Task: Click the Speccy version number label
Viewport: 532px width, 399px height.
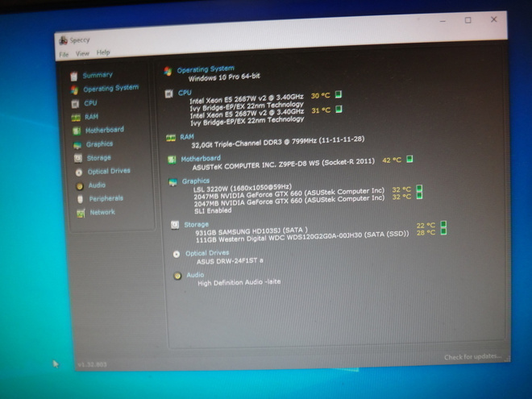Action: tap(92, 364)
